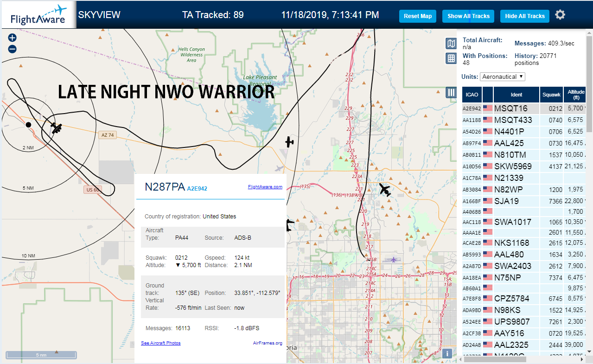The height and width of the screenshot is (364, 593).
Task: Select the N287PA aircraft icon near Wickenburg
Action: (x=57, y=128)
